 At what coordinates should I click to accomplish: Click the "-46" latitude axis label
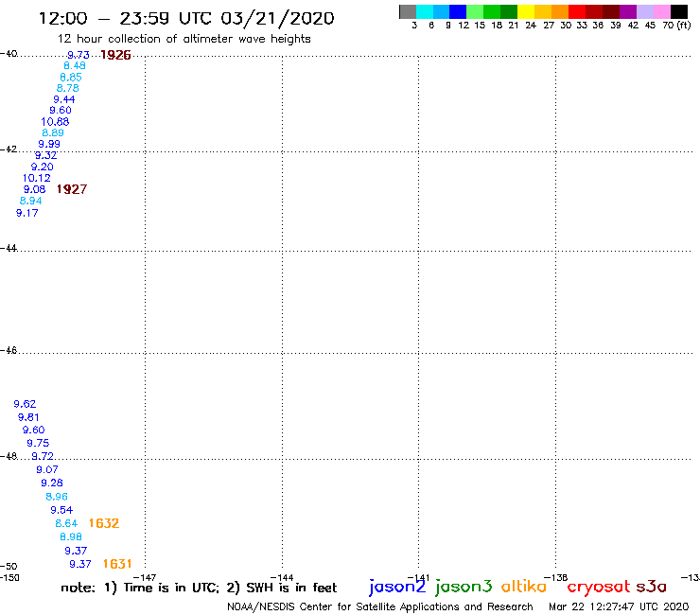pos(9,351)
